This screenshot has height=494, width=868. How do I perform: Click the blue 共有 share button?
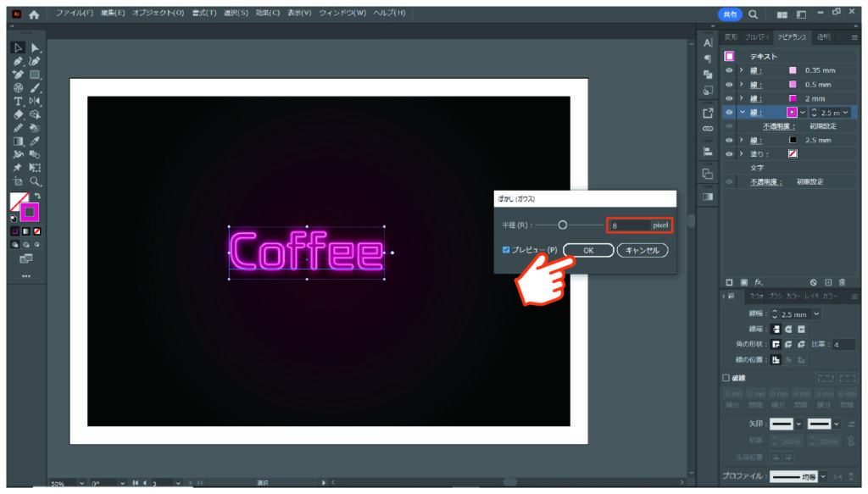(x=730, y=15)
